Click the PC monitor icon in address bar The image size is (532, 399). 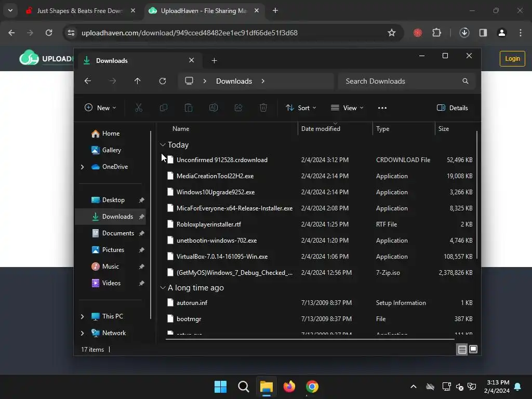point(189,81)
